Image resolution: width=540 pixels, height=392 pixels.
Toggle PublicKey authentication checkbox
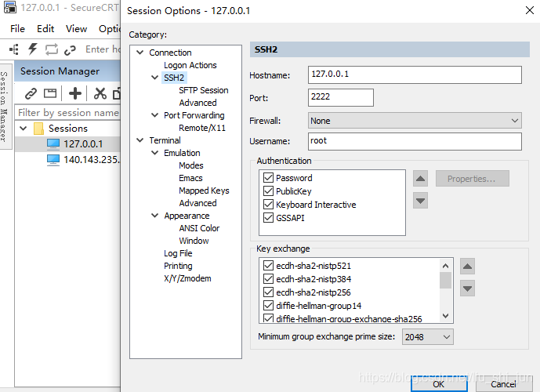[268, 191]
